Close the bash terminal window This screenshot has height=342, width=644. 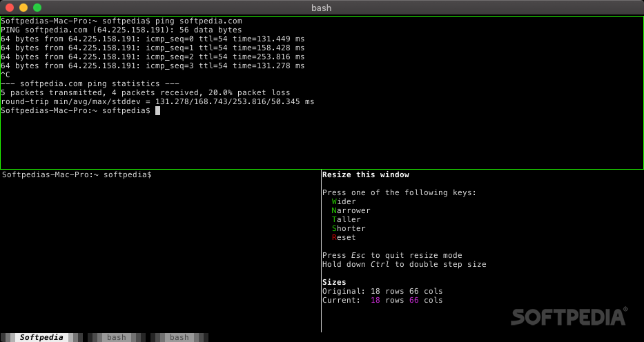pyautogui.click(x=10, y=8)
